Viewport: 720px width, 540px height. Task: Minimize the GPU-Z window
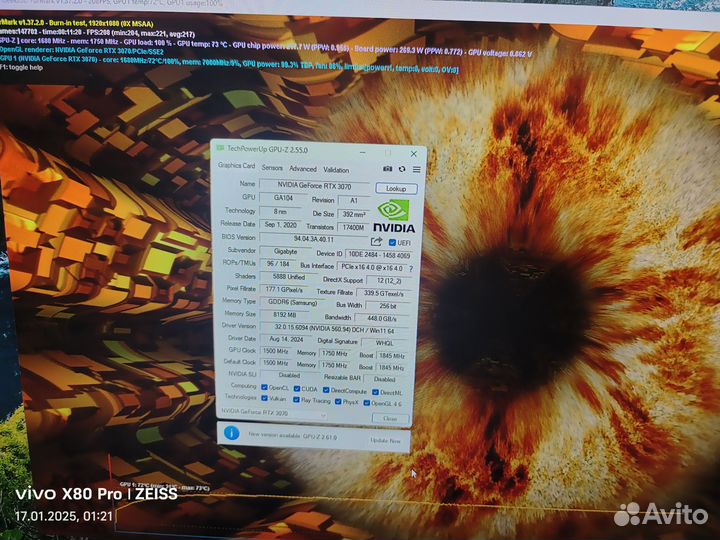362,152
